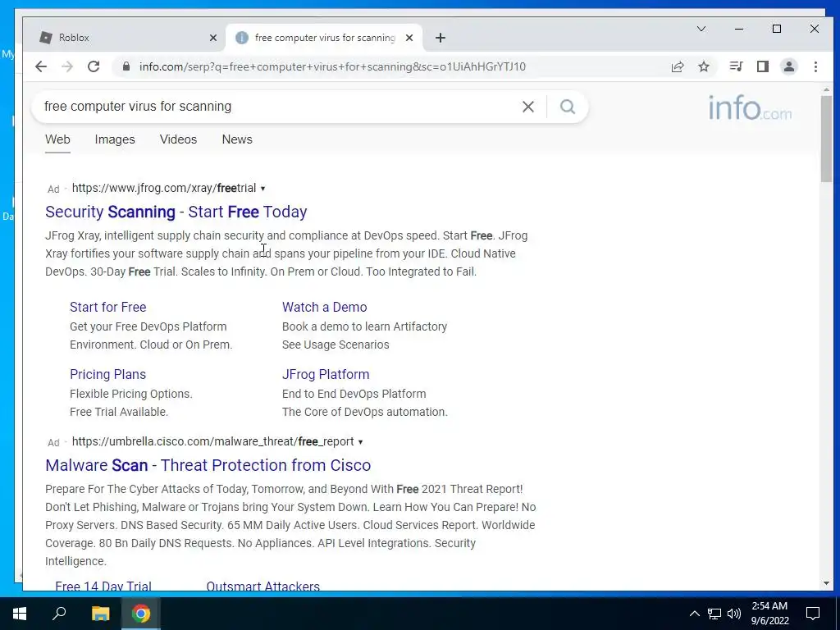This screenshot has height=630, width=840.
Task: Open the media control icon in toolbar
Action: click(736, 66)
